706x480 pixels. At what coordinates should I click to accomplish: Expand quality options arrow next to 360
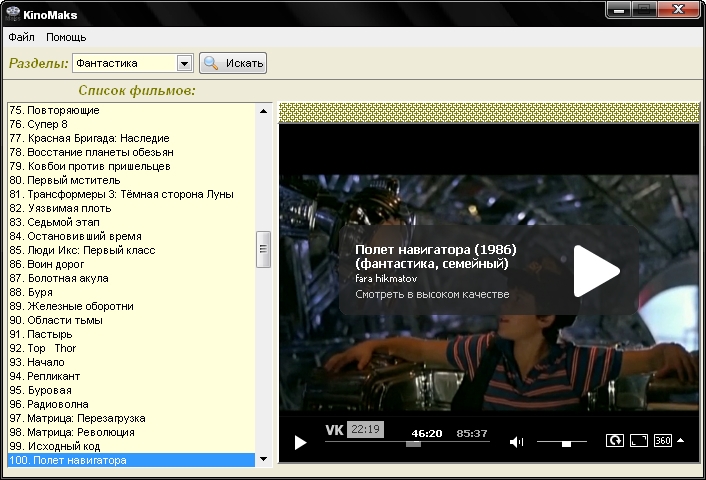tap(681, 440)
